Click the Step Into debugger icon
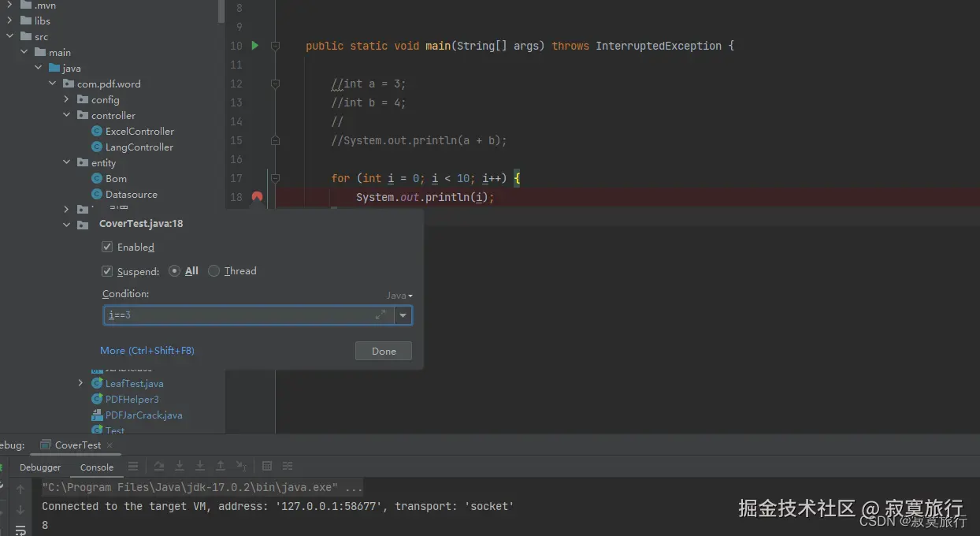980x536 pixels. 180,466
